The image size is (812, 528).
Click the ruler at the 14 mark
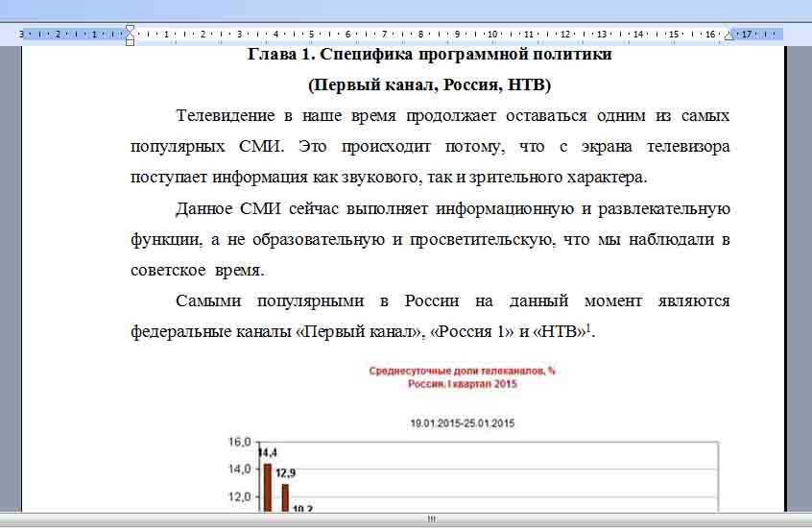pyautogui.click(x=638, y=35)
